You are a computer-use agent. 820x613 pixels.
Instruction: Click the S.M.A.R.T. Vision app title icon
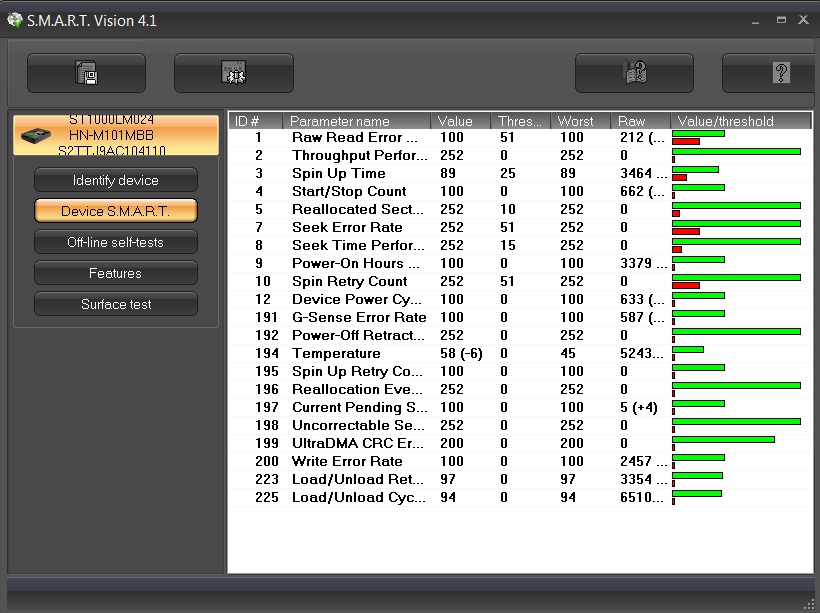pyautogui.click(x=15, y=20)
